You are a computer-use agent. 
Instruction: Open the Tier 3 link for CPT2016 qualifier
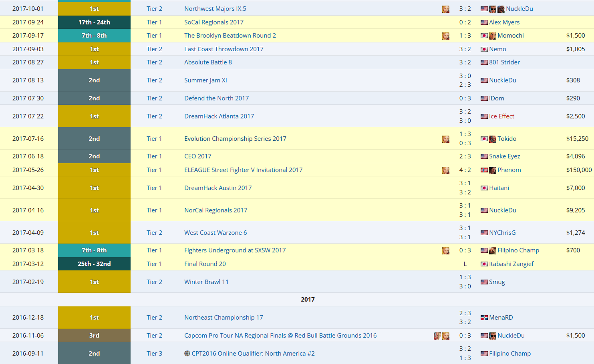[x=154, y=354]
